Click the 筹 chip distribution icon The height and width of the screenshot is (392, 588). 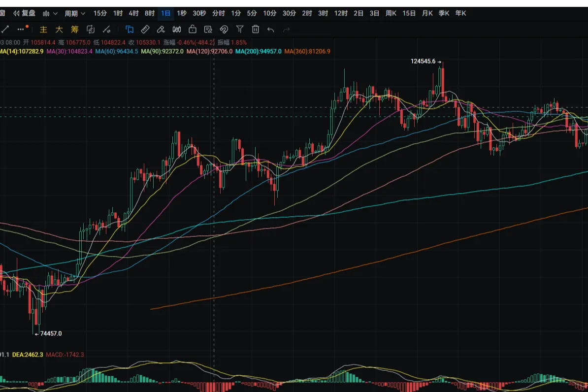74,30
